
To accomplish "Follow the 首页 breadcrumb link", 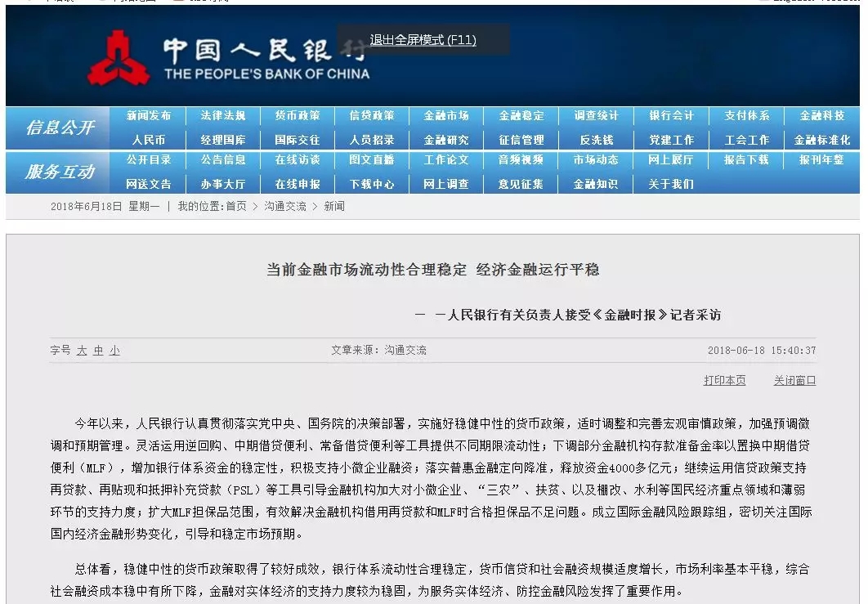I will (236, 207).
